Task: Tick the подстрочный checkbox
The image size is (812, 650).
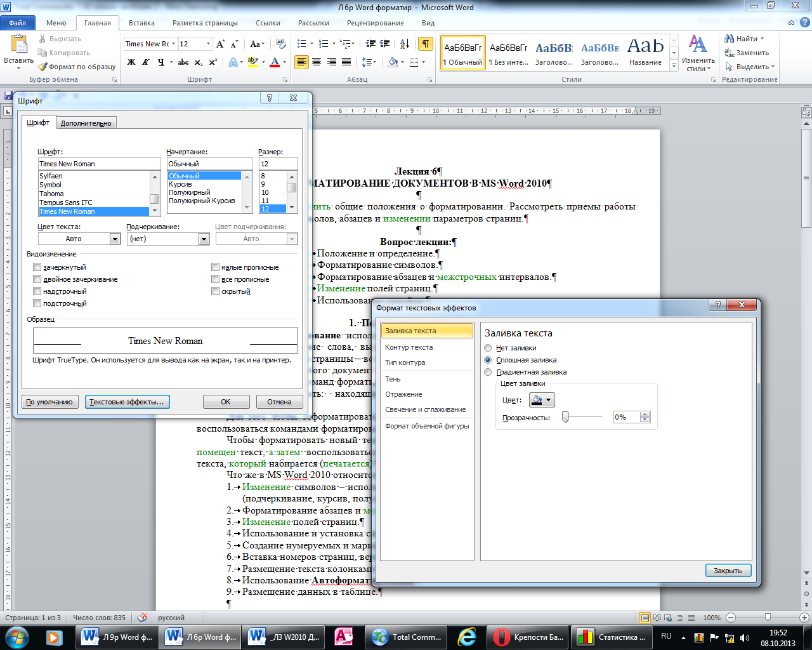Action: point(37,303)
